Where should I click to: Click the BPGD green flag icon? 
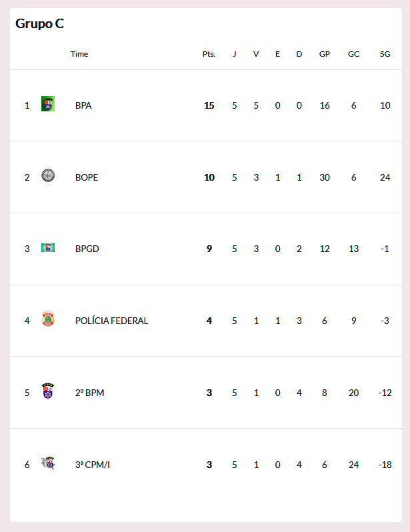pyautogui.click(x=48, y=248)
